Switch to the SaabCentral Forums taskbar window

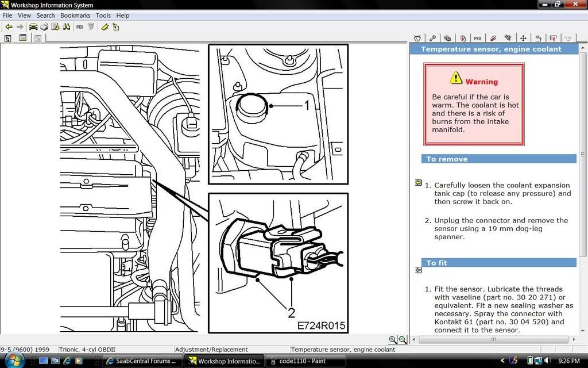click(x=141, y=361)
